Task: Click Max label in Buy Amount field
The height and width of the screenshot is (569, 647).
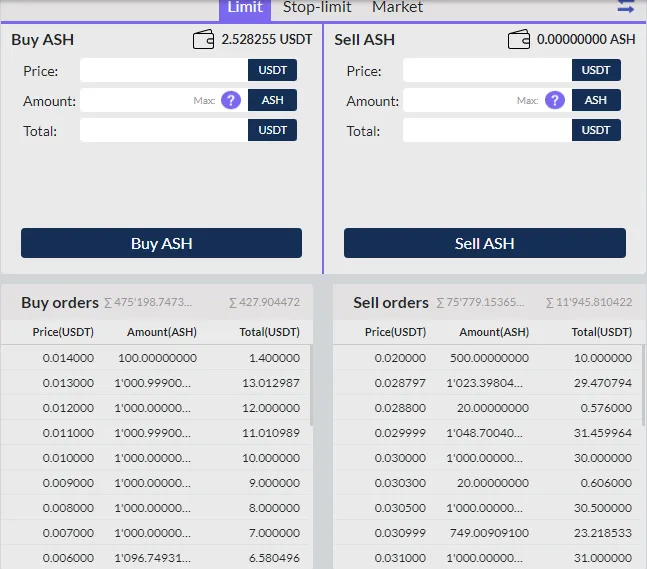Action: click(204, 101)
